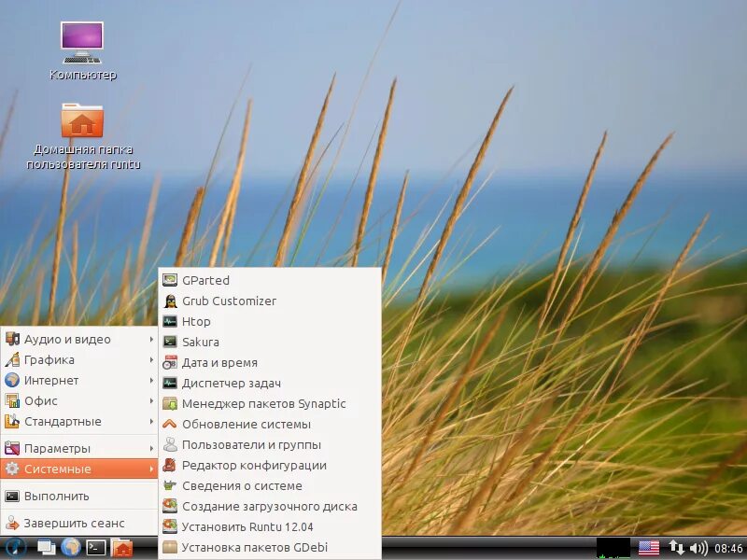Click the Создание загрузочного диска icon

coord(170,506)
